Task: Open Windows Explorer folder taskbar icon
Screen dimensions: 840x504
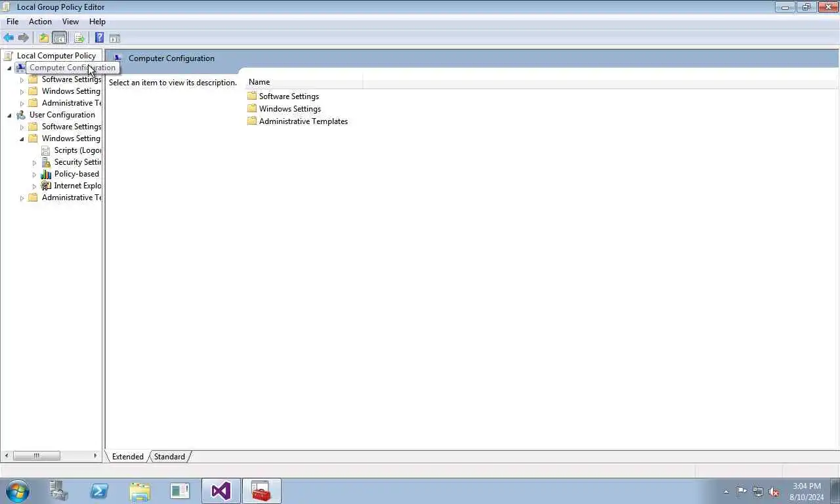Action: point(140,491)
